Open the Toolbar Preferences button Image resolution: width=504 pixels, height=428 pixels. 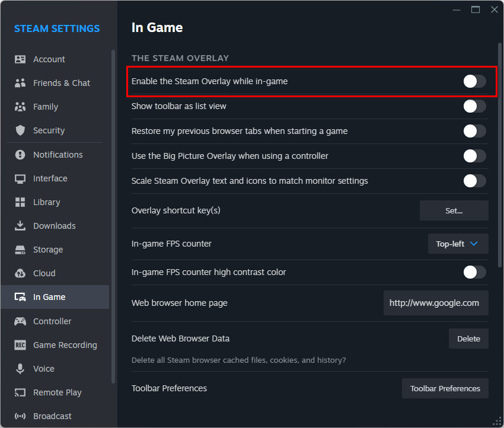[445, 388]
